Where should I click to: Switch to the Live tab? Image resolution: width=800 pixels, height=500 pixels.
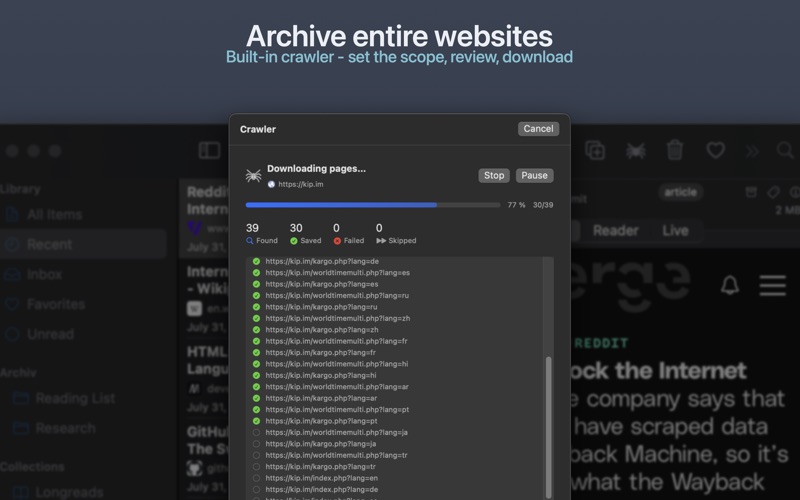pos(675,231)
